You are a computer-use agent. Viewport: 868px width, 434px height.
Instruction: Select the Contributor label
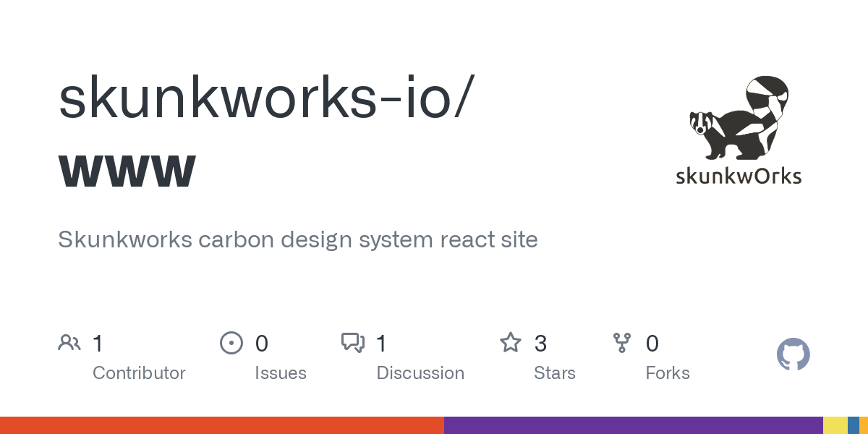pyautogui.click(x=139, y=373)
